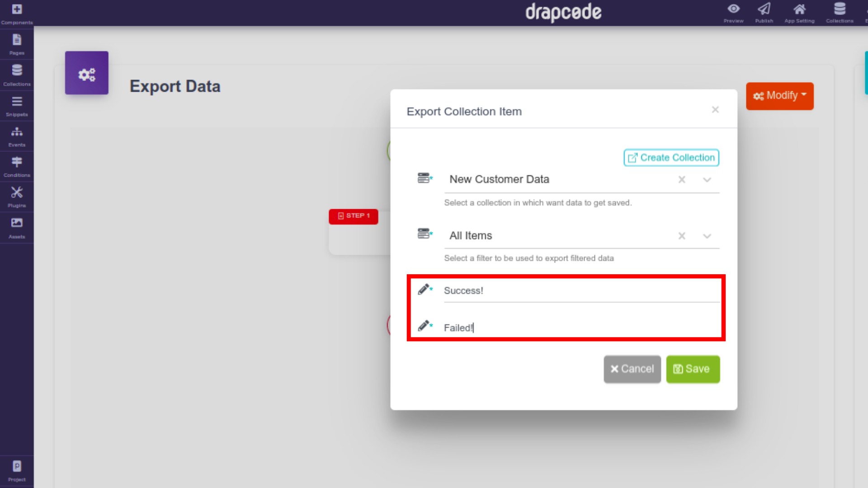The image size is (868, 488).
Task: Click the Success! message input field
Action: point(581,291)
